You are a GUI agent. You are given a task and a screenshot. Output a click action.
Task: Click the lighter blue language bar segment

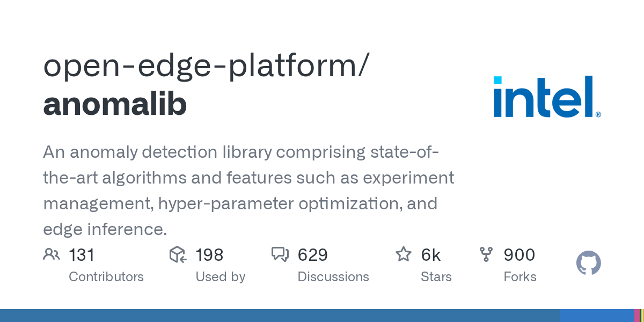[x=596, y=316]
